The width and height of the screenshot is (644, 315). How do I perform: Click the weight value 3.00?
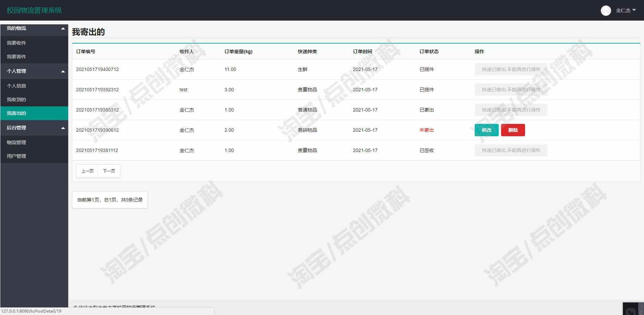tap(229, 90)
